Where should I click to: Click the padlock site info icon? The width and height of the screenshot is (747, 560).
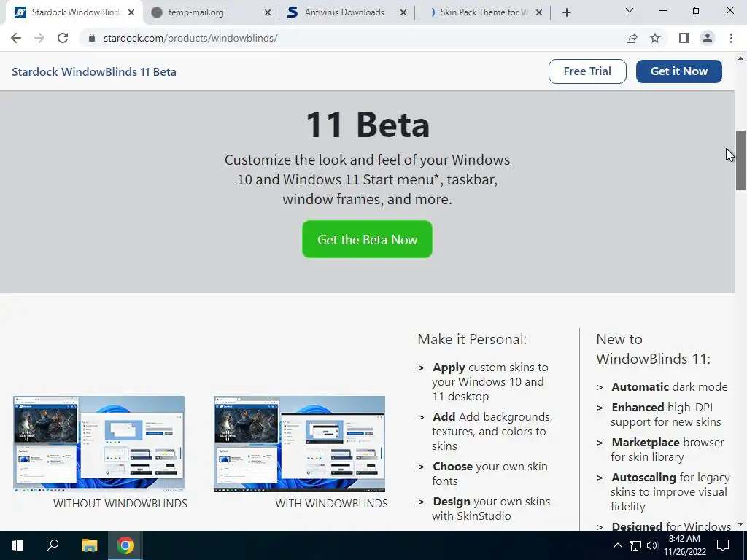pos(92,38)
